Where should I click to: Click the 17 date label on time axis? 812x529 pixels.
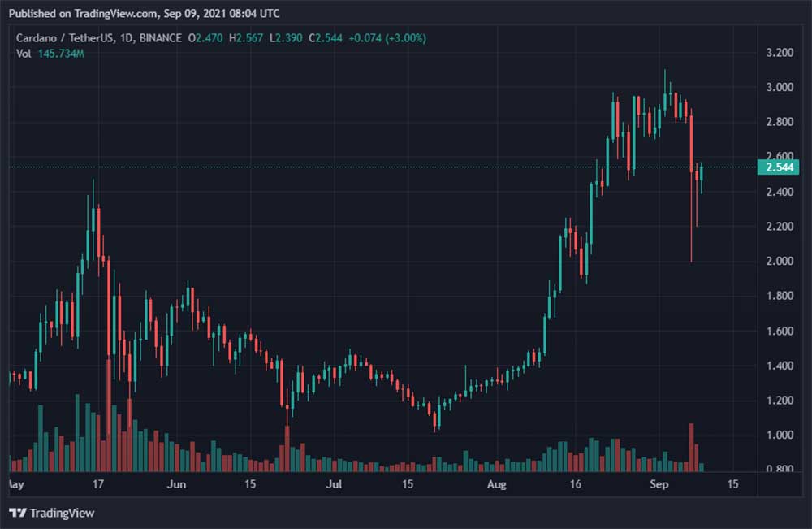click(98, 484)
